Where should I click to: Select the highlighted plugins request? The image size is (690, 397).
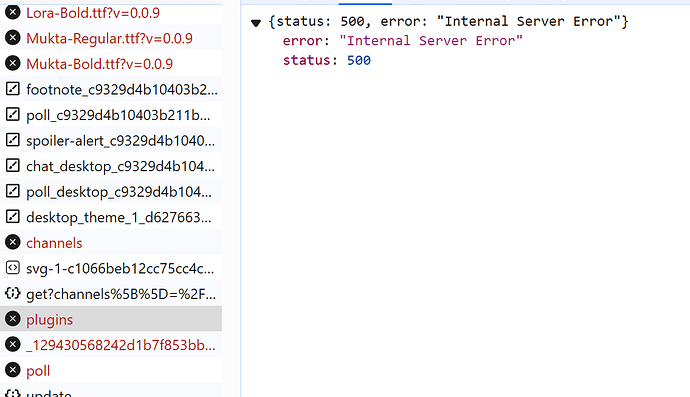click(111, 319)
